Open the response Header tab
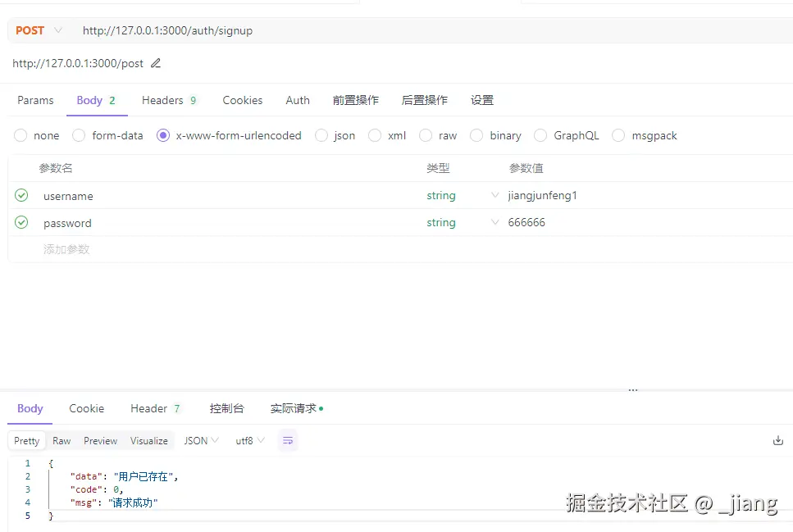The image size is (793, 532). pyautogui.click(x=155, y=408)
